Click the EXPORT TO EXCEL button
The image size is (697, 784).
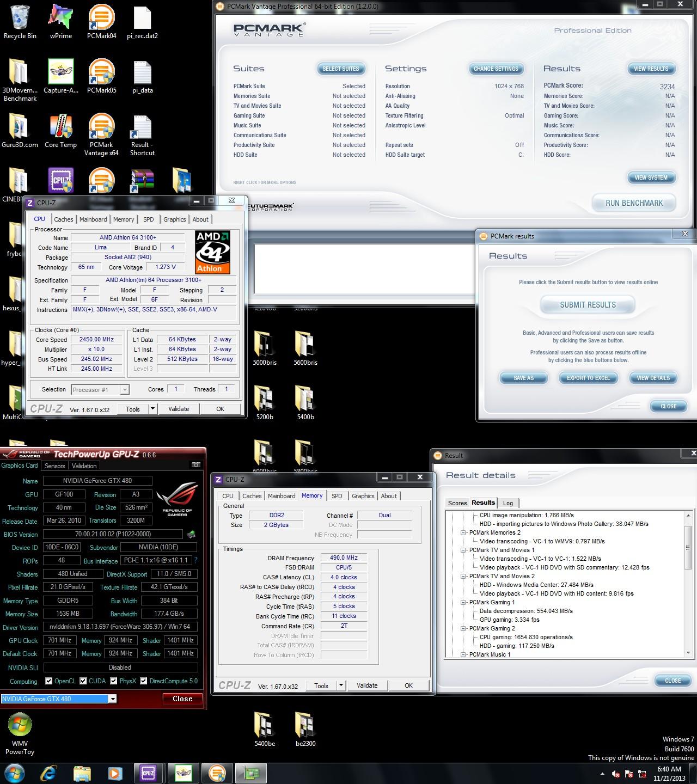tap(588, 378)
